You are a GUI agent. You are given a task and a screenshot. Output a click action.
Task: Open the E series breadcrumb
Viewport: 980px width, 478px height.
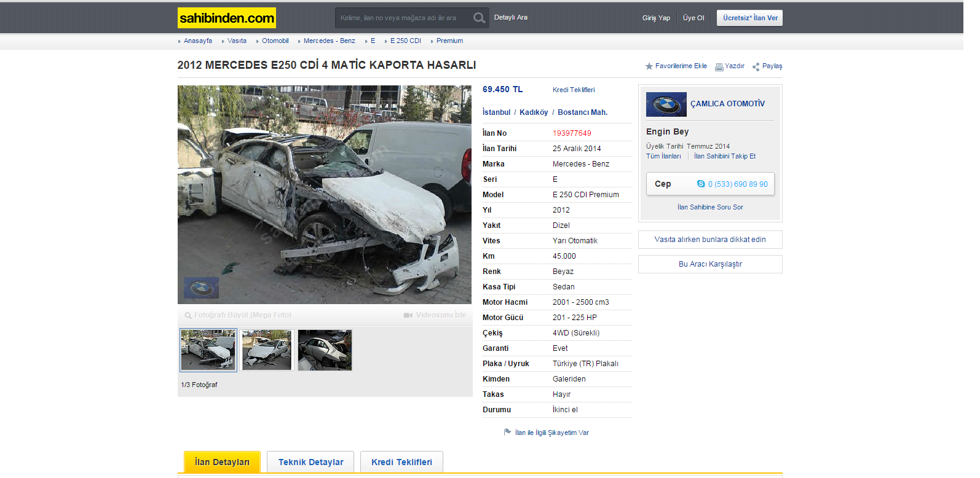373,41
